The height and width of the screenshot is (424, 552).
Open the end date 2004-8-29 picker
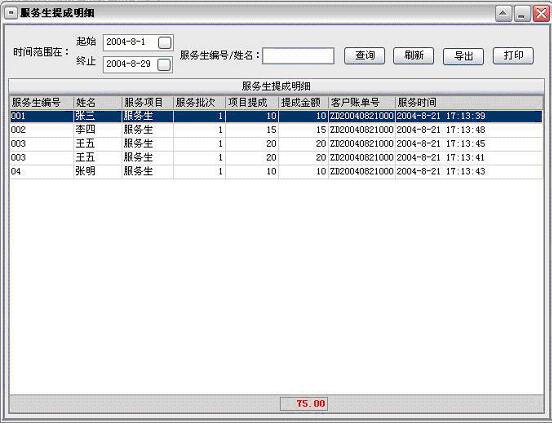pyautogui.click(x=164, y=64)
